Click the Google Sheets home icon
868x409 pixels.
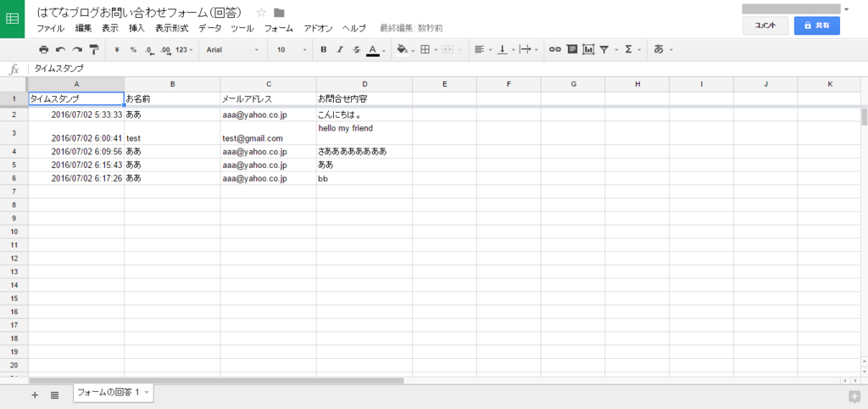12,19
